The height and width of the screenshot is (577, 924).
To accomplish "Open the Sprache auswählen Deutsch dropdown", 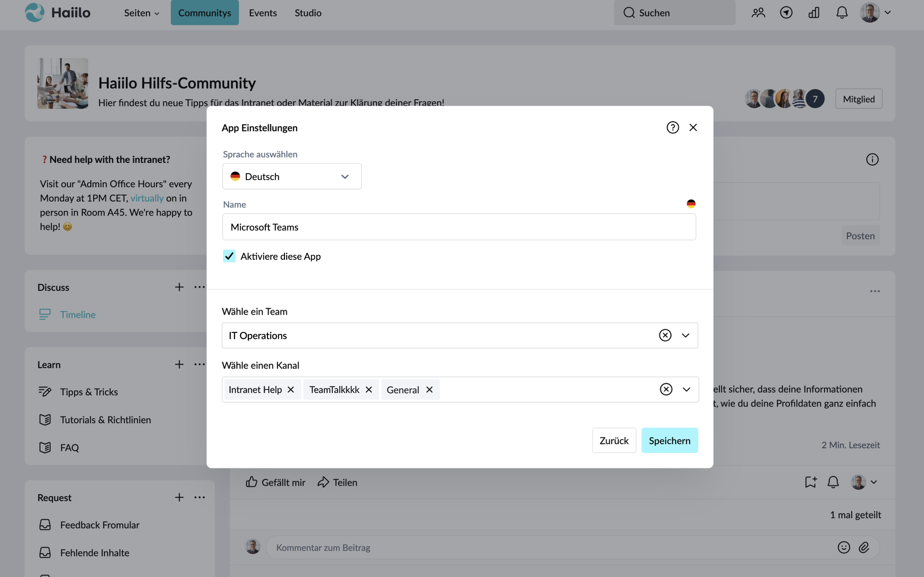I will 292,176.
